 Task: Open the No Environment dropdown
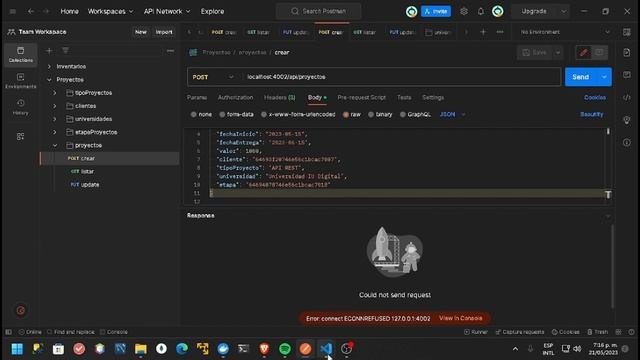[x=565, y=32]
